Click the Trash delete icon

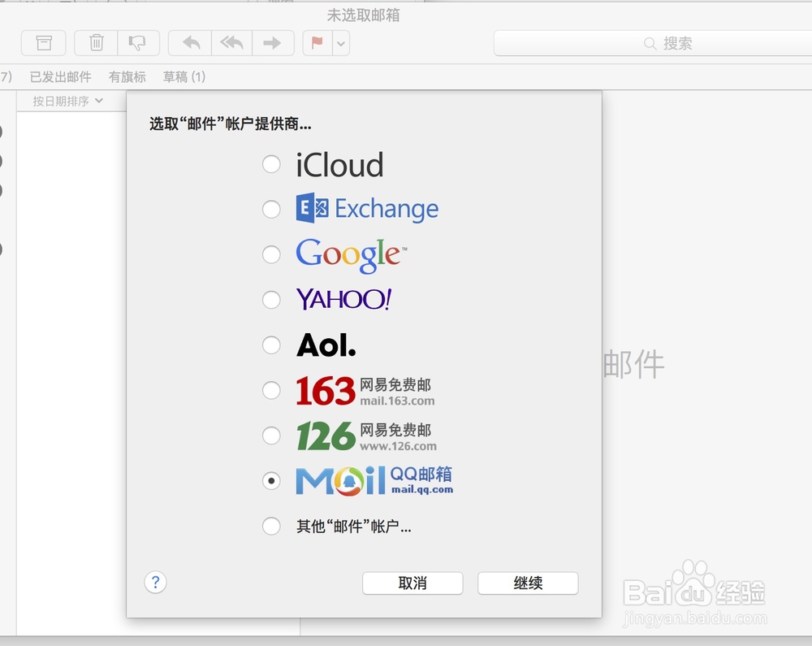[x=97, y=42]
